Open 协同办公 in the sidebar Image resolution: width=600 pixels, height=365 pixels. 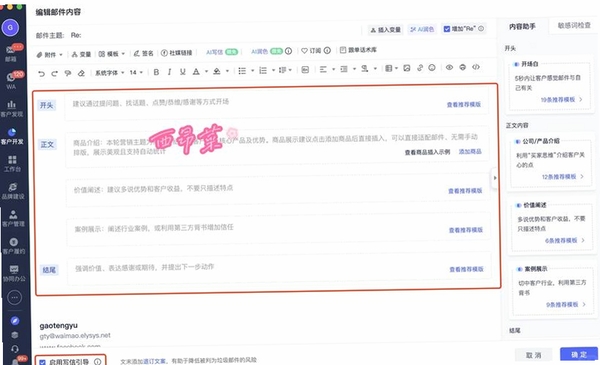point(14,274)
